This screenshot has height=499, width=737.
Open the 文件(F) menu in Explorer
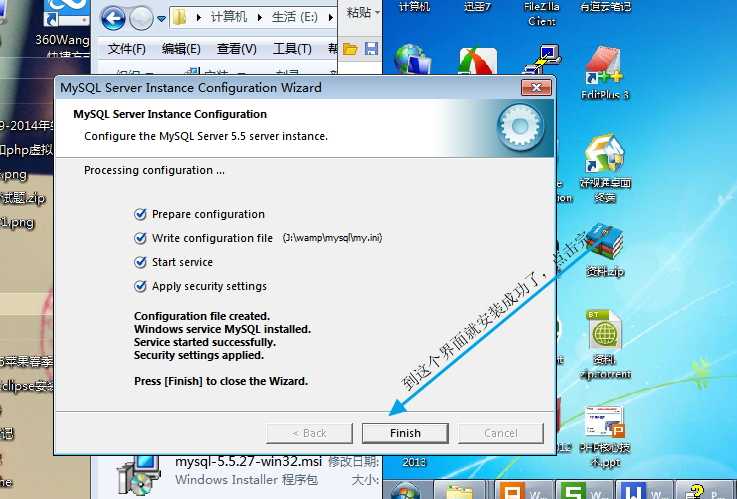tap(126, 48)
